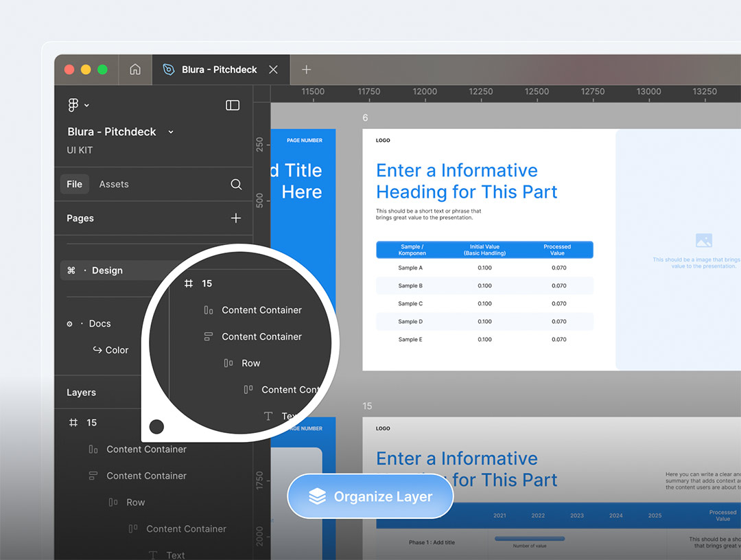The height and width of the screenshot is (560, 741).
Task: Switch to the Assets tab
Action: pyautogui.click(x=114, y=184)
